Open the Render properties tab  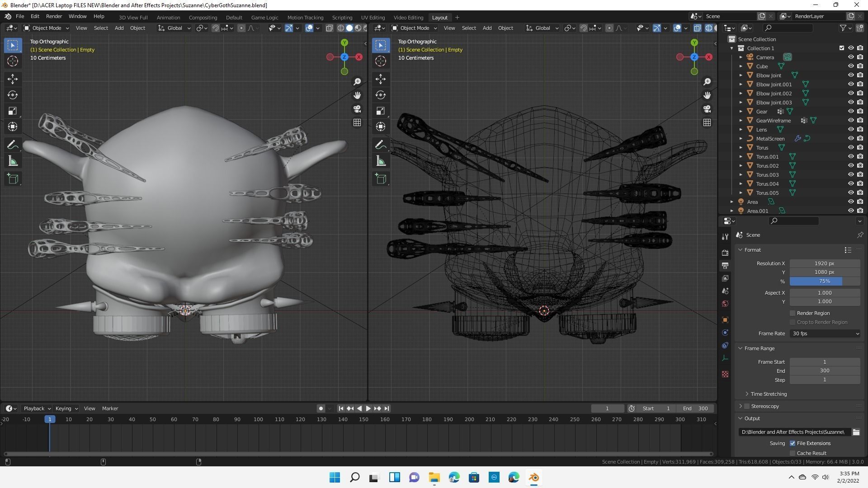725,253
